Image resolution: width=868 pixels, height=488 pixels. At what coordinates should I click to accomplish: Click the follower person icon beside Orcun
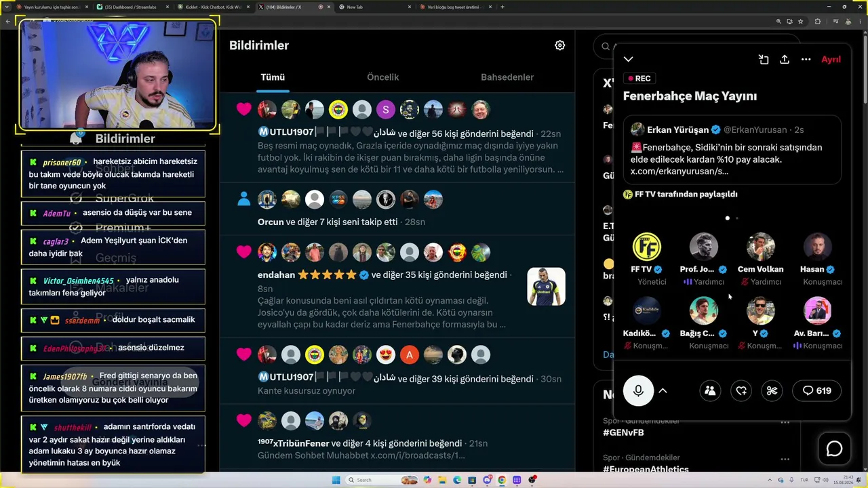point(243,199)
